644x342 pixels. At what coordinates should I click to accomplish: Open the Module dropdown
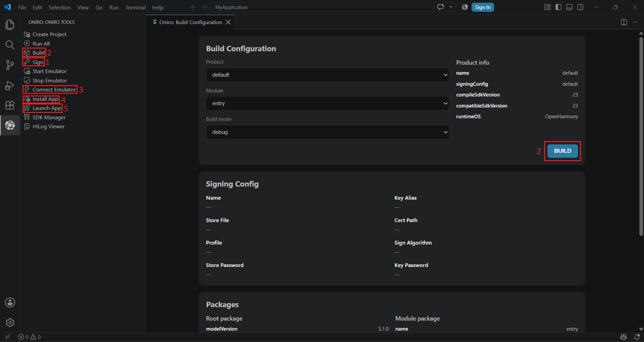pos(327,104)
